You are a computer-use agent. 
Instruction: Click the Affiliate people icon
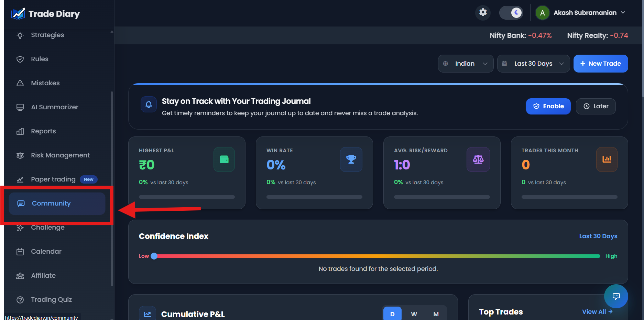click(20, 276)
